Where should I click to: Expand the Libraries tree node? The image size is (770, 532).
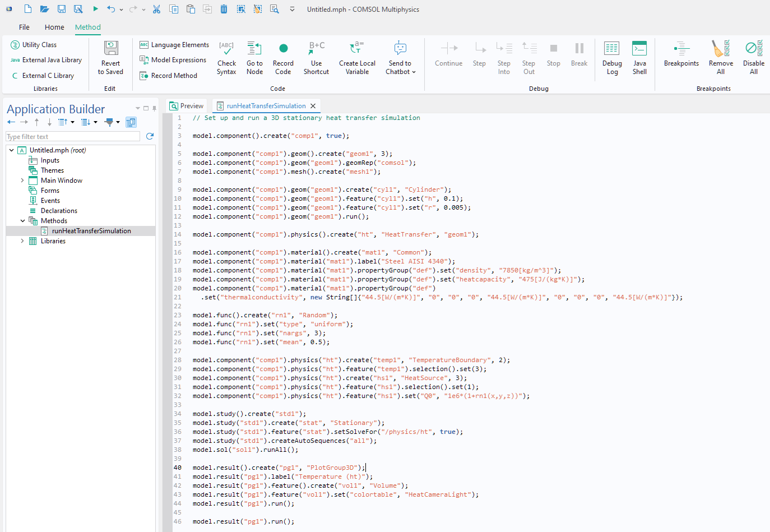coord(22,241)
